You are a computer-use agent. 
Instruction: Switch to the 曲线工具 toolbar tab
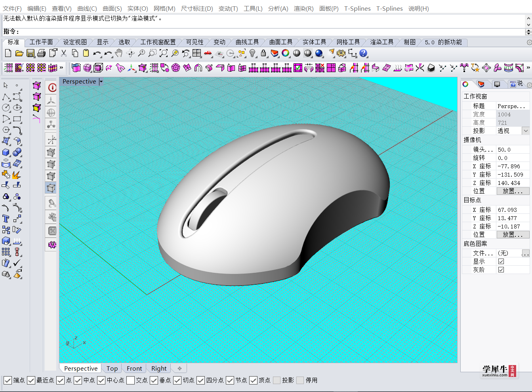coord(247,42)
